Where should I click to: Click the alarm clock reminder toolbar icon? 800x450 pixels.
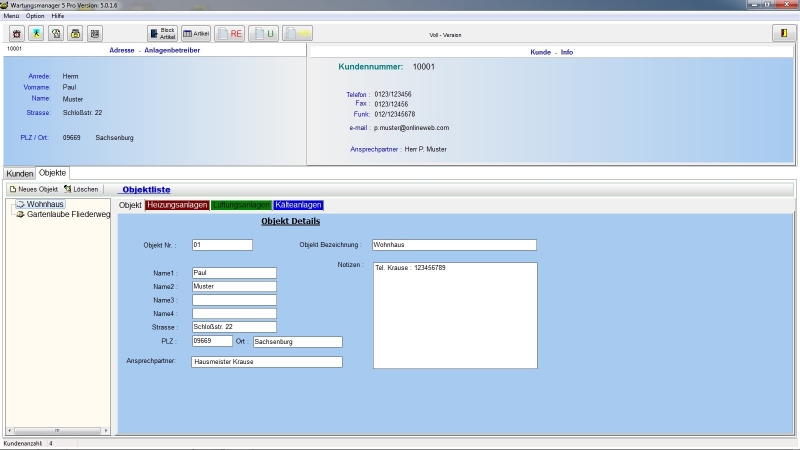(17, 34)
